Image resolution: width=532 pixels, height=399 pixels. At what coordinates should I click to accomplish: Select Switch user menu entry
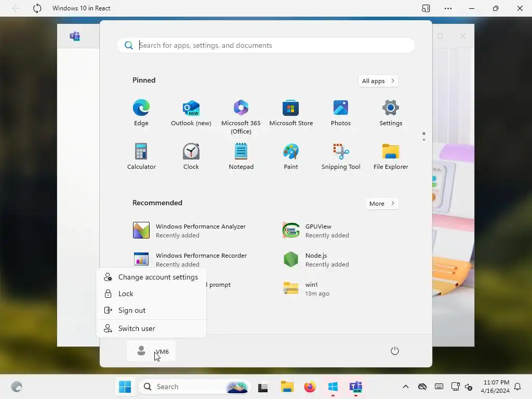click(x=151, y=328)
